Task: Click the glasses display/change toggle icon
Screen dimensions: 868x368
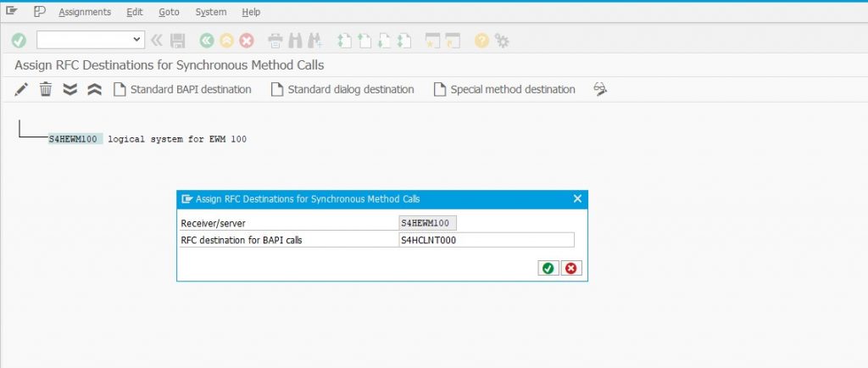Action: [600, 89]
